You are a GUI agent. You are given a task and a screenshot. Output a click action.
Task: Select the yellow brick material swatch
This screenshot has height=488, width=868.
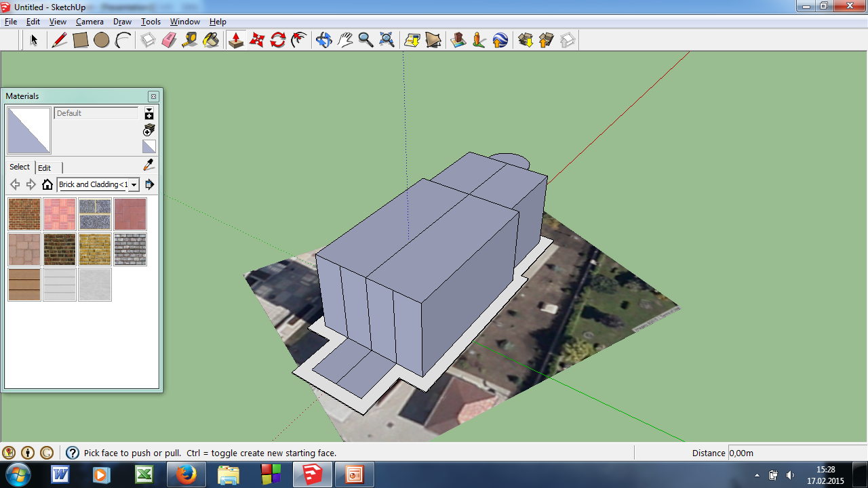point(95,249)
